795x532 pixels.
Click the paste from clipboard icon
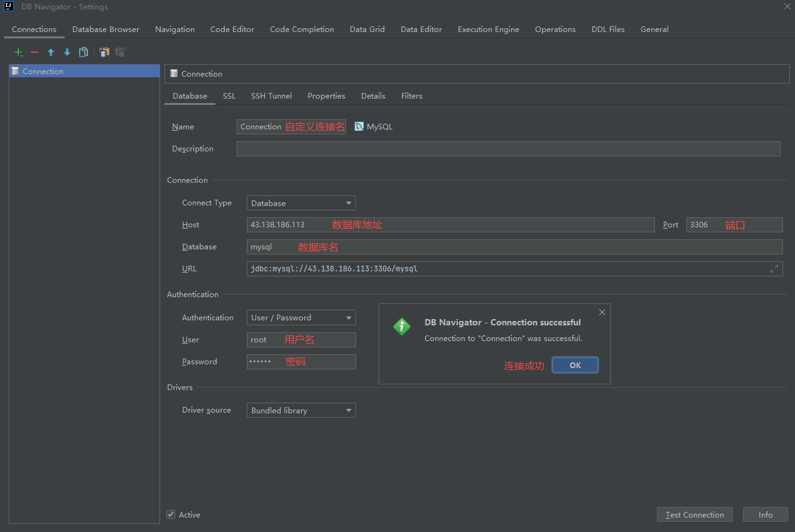(120, 52)
